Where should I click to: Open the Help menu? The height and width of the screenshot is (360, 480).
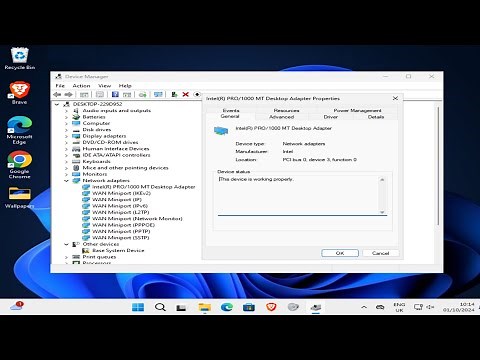pyautogui.click(x=125, y=86)
